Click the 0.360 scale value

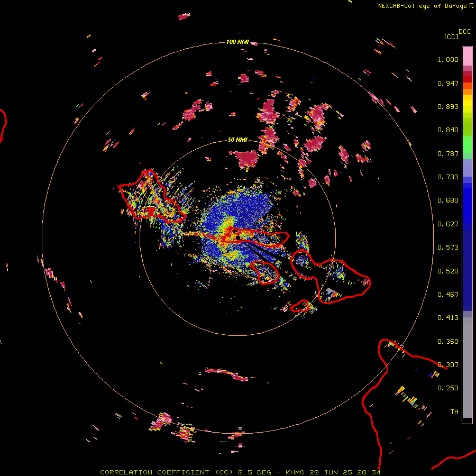pyautogui.click(x=448, y=342)
